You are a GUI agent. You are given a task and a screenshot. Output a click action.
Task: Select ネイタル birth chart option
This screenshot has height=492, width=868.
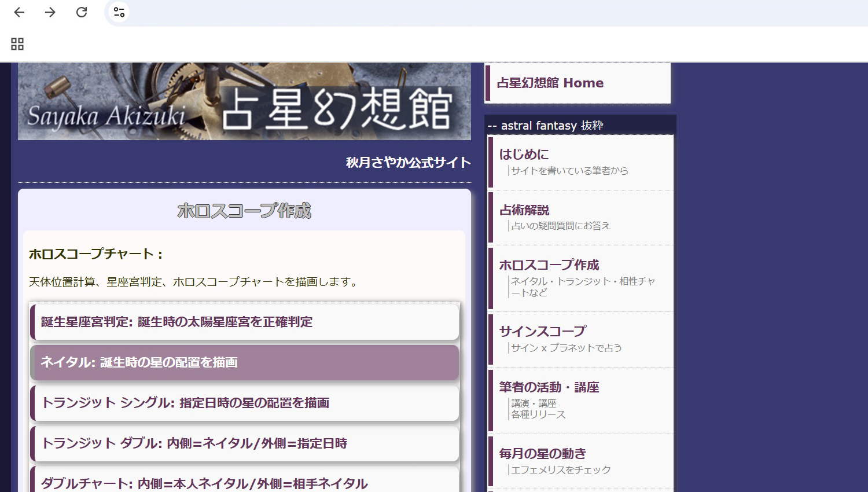coord(244,362)
